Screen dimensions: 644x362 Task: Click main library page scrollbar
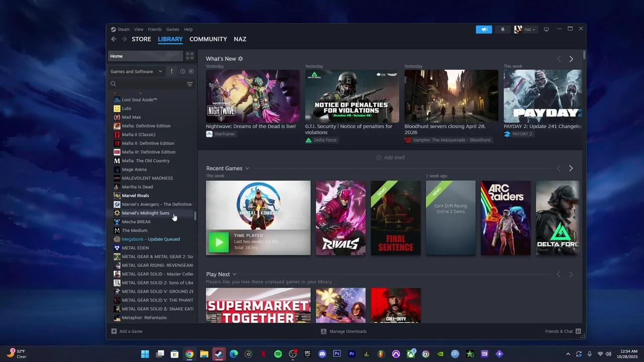584,54
